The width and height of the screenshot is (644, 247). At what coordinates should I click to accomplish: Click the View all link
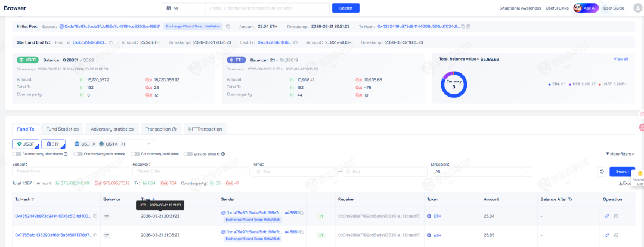620,59
